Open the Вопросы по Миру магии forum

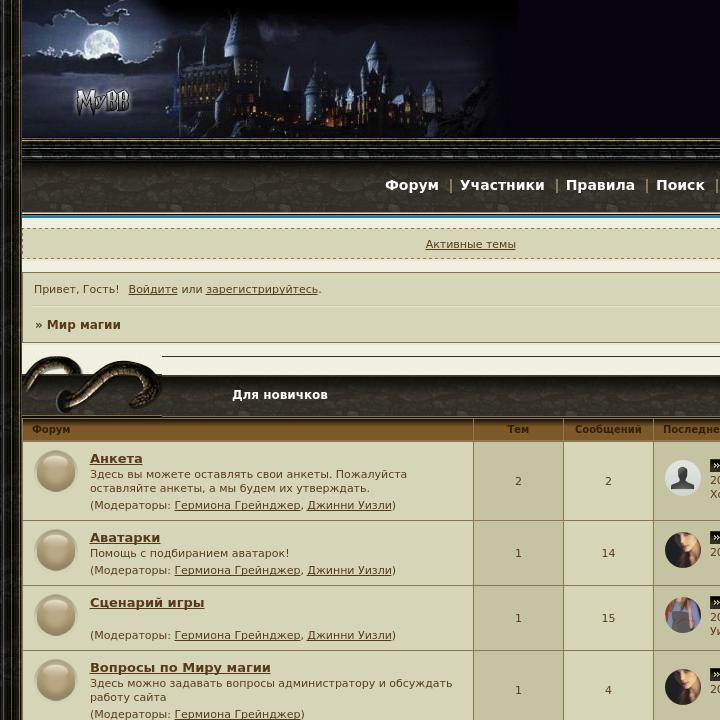tap(180, 668)
